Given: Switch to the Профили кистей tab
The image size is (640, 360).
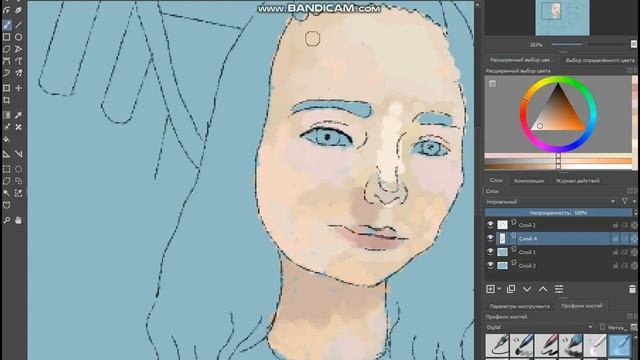Looking at the screenshot, I should (x=582, y=306).
